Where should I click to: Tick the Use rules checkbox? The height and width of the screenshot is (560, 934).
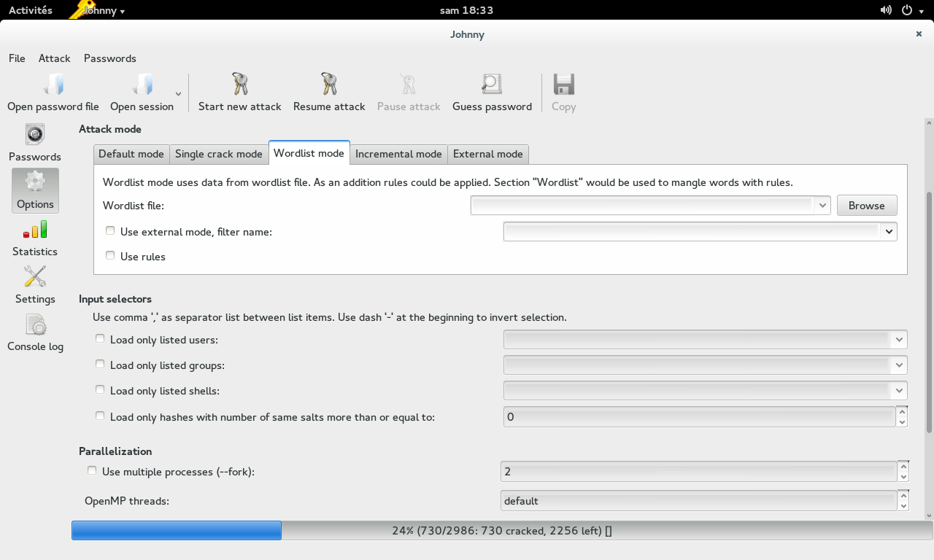[110, 255]
